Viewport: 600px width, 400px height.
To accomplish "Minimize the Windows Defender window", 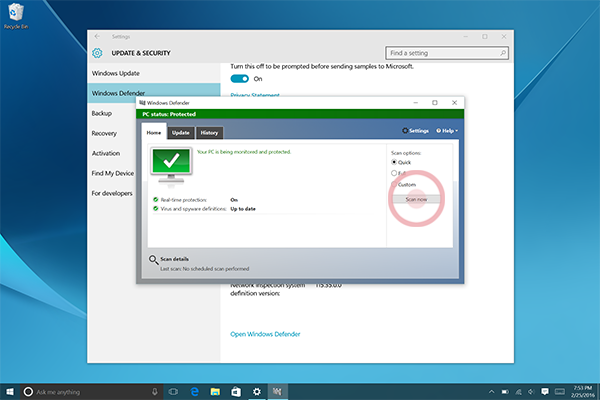I will (x=416, y=103).
